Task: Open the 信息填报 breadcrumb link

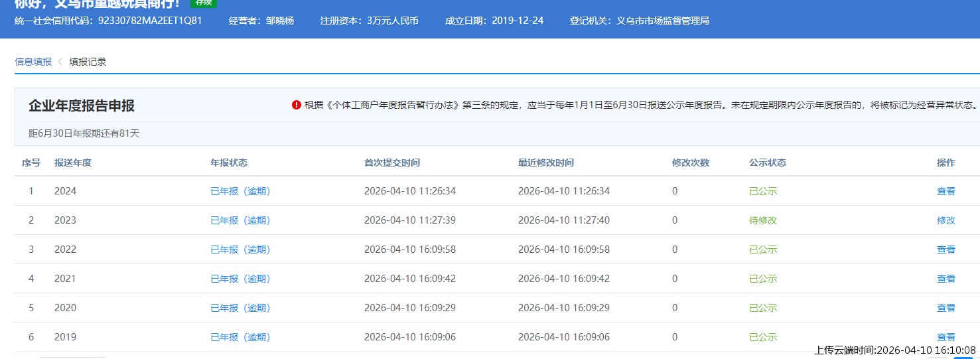Action: pos(33,62)
